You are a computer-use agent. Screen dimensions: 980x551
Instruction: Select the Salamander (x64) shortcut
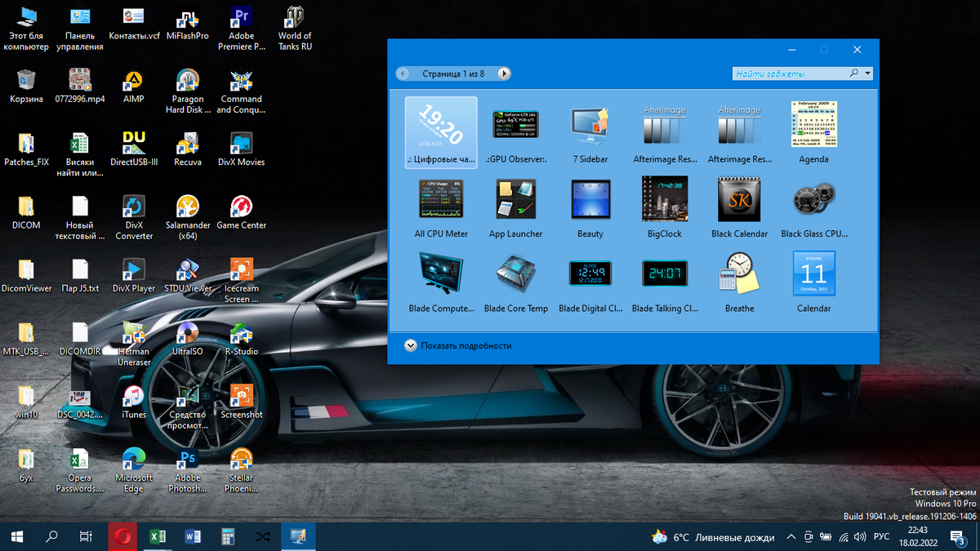pos(188,217)
